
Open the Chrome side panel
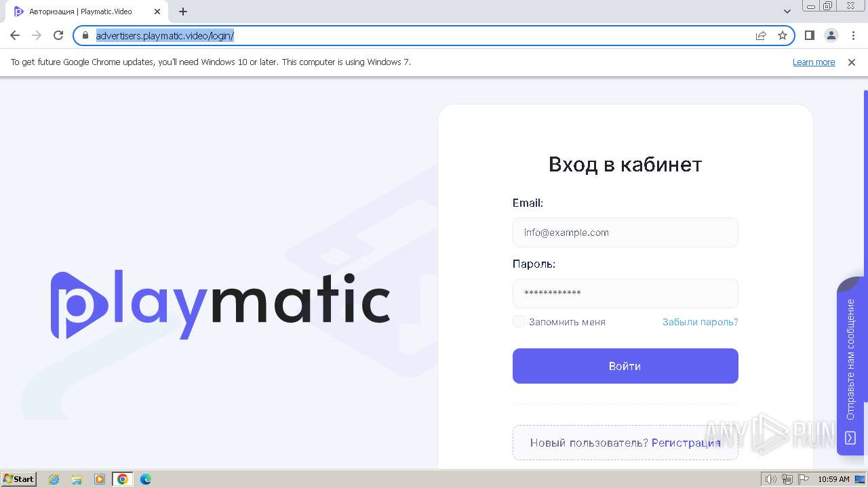810,35
